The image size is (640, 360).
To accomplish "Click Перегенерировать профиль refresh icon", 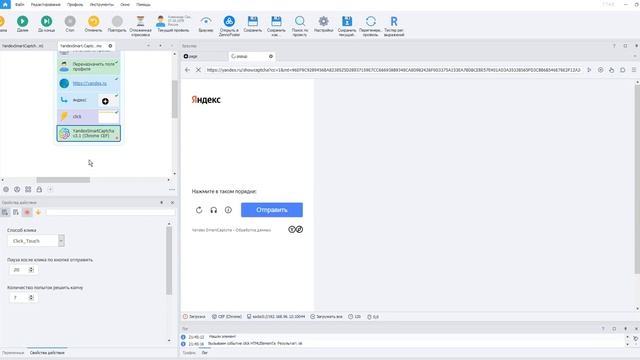I will (371, 21).
